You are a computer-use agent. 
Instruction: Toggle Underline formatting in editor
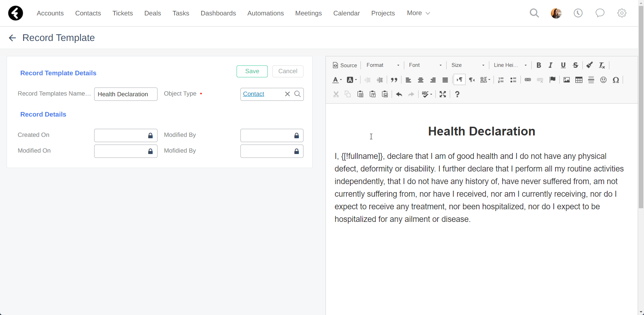click(563, 65)
